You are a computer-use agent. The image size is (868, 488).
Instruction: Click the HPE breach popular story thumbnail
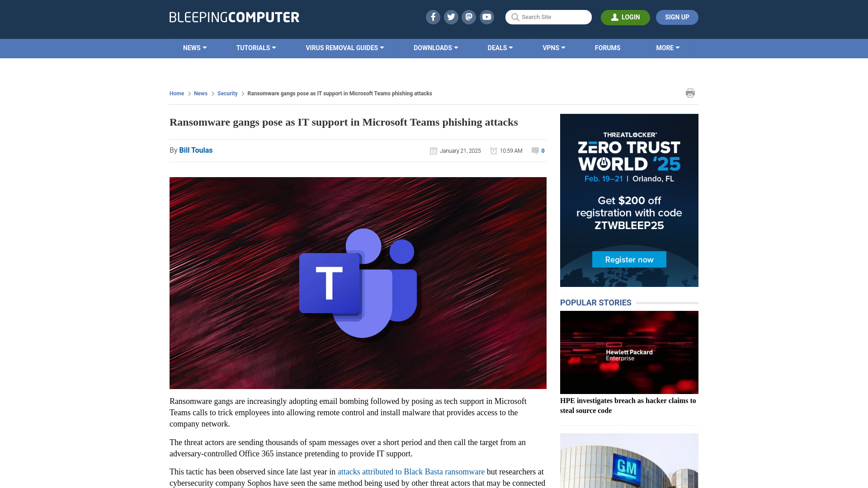click(x=629, y=352)
